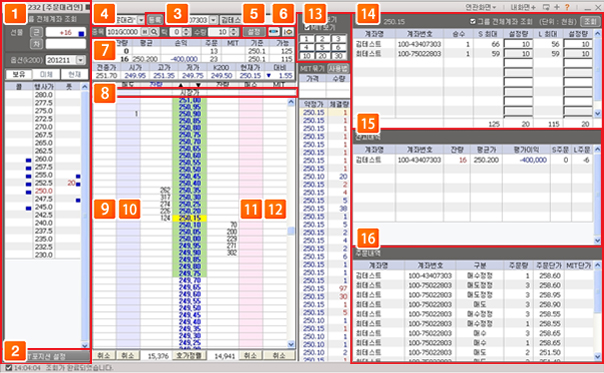The width and height of the screenshot is (604, 373).
Task: Click scrollbar up arrow in account settings table
Action: tap(597, 34)
